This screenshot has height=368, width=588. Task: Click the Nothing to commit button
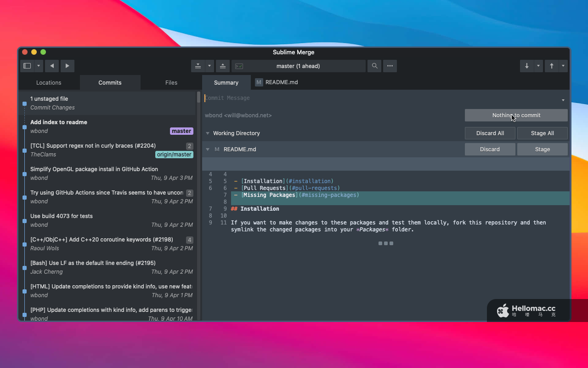(516, 115)
